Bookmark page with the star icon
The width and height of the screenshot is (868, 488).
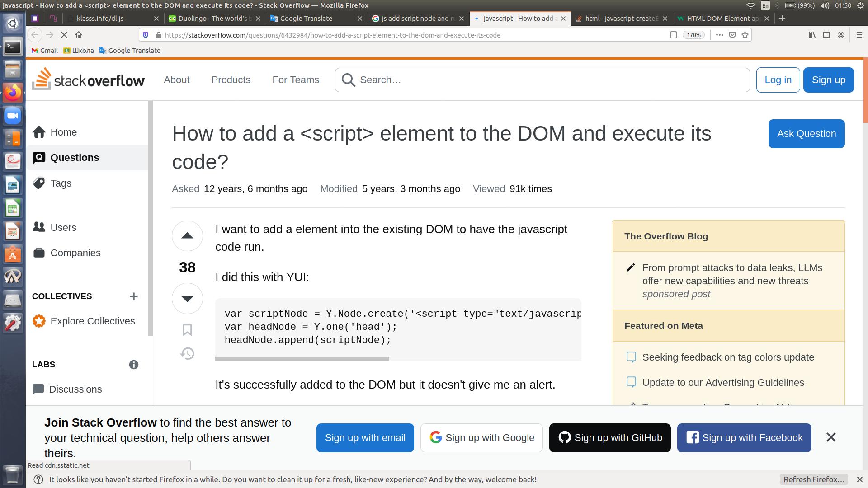point(745,35)
